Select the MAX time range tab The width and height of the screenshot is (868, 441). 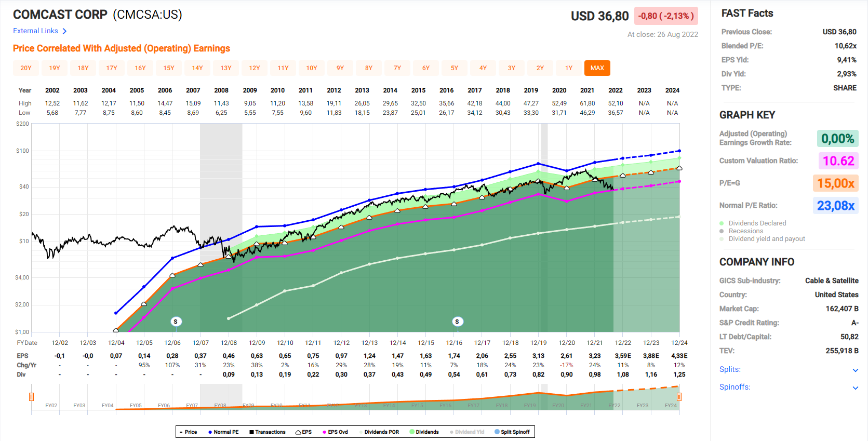(597, 68)
